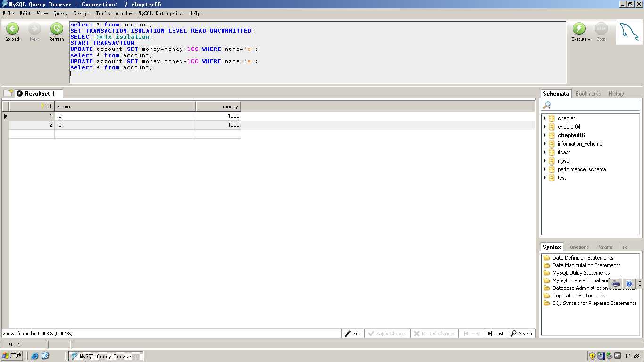The height and width of the screenshot is (362, 644).
Task: Click the primary key icon in id column header
Action: pos(42,107)
